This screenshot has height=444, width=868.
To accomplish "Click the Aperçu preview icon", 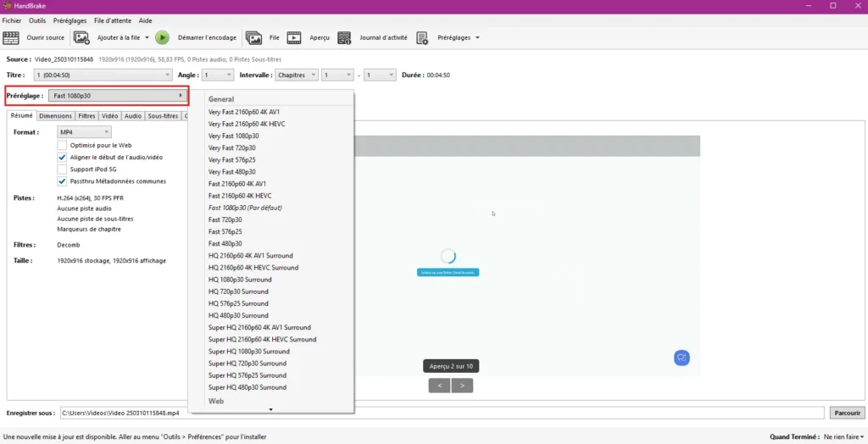I will 294,37.
